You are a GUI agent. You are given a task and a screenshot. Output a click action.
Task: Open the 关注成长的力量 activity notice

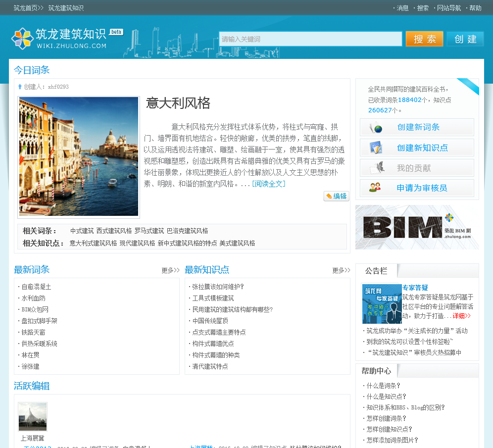[417, 331]
